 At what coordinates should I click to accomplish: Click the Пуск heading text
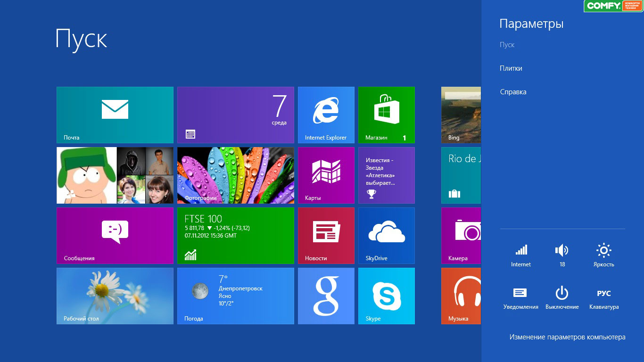tap(82, 39)
